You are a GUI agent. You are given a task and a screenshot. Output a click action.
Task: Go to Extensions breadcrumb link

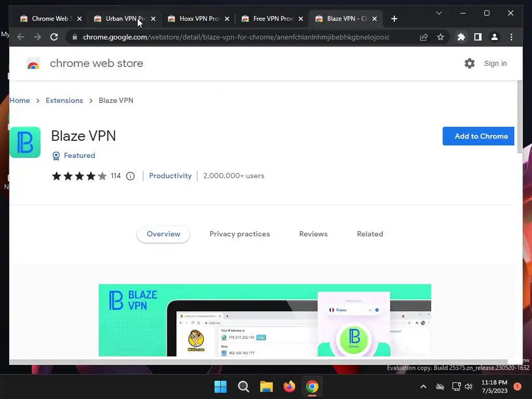[64, 100]
